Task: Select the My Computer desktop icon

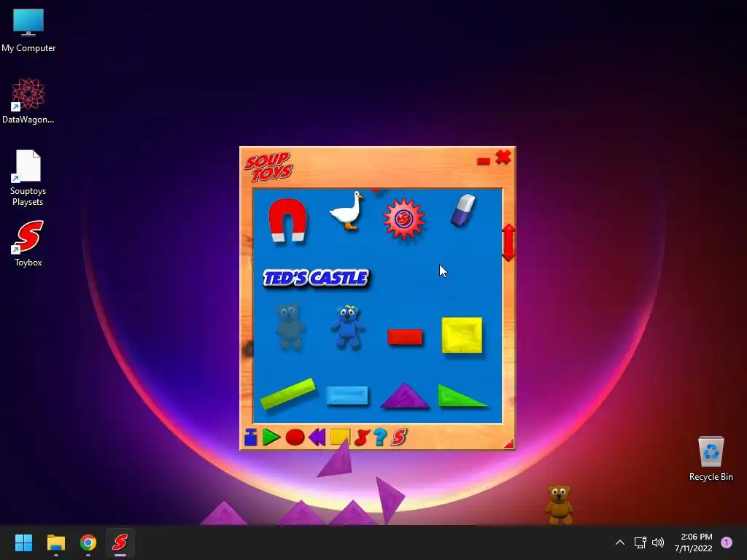Action: click(x=28, y=31)
